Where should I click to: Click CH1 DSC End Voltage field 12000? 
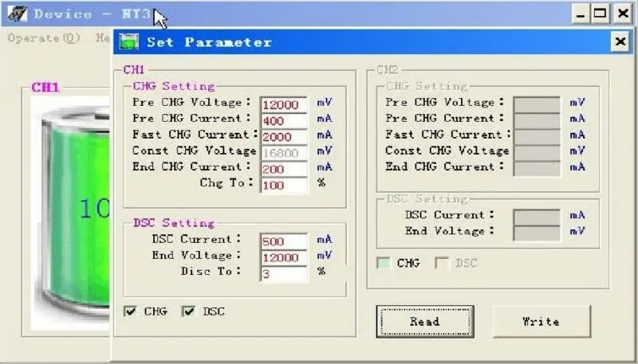click(284, 257)
